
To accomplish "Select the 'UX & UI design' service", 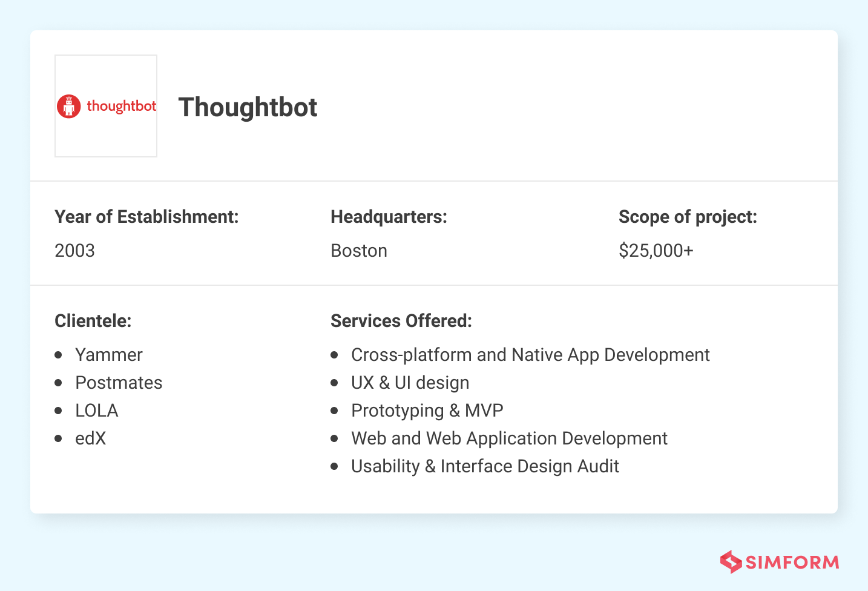I will coord(410,383).
